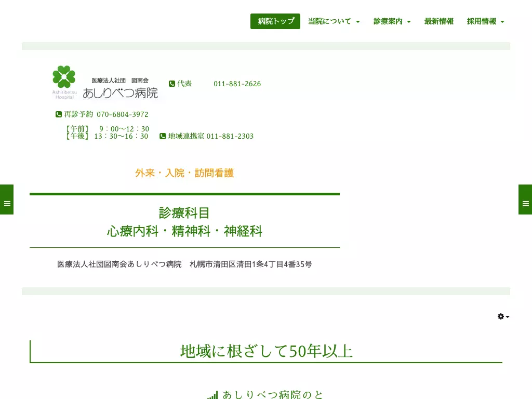Click 地域連携室 number 011-881-2303

[x=230, y=136]
